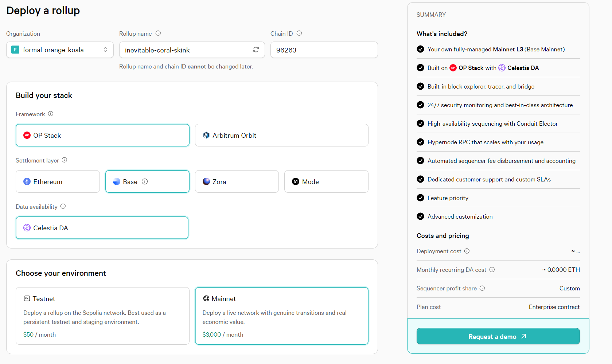Regenerate the rollup name with refresh icon
Viewport: 612px width, 364px height.
pyautogui.click(x=256, y=50)
